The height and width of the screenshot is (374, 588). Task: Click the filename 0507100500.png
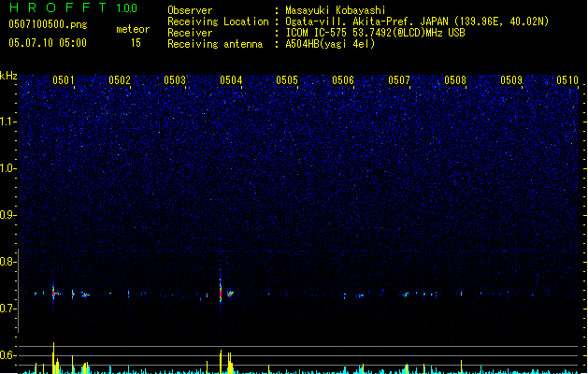click(48, 24)
